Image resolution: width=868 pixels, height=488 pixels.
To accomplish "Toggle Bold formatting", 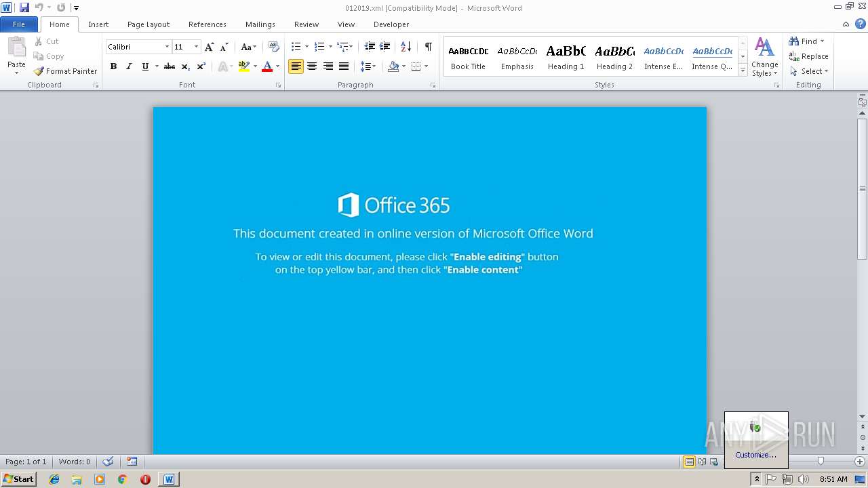I will point(113,66).
